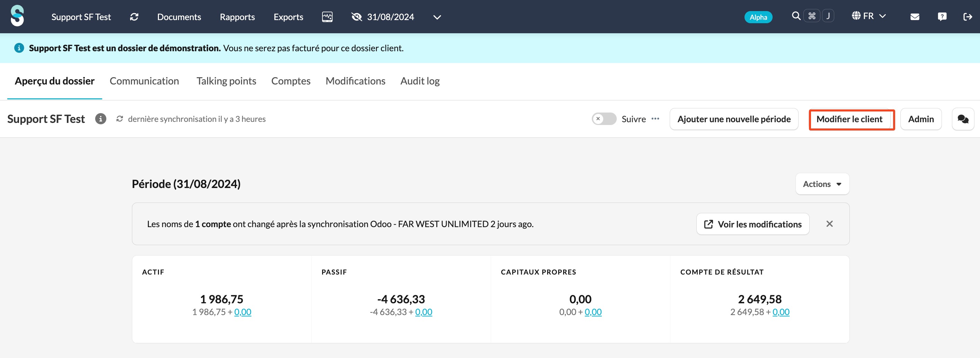The image size is (980, 358).
Task: Open the activity monitor icon in navbar
Action: pyautogui.click(x=327, y=17)
